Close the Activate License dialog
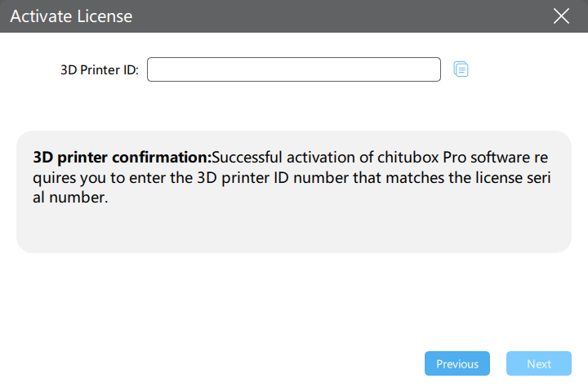The image size is (588, 392). click(x=561, y=16)
